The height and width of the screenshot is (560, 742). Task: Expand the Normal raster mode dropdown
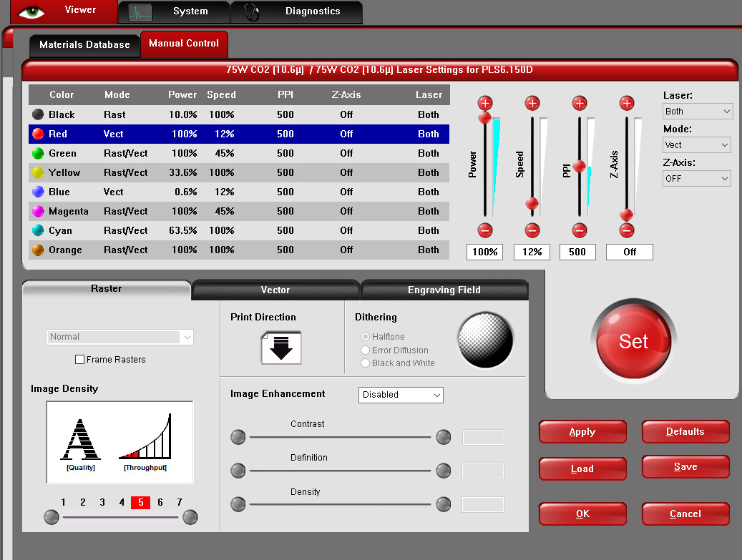coord(119,337)
